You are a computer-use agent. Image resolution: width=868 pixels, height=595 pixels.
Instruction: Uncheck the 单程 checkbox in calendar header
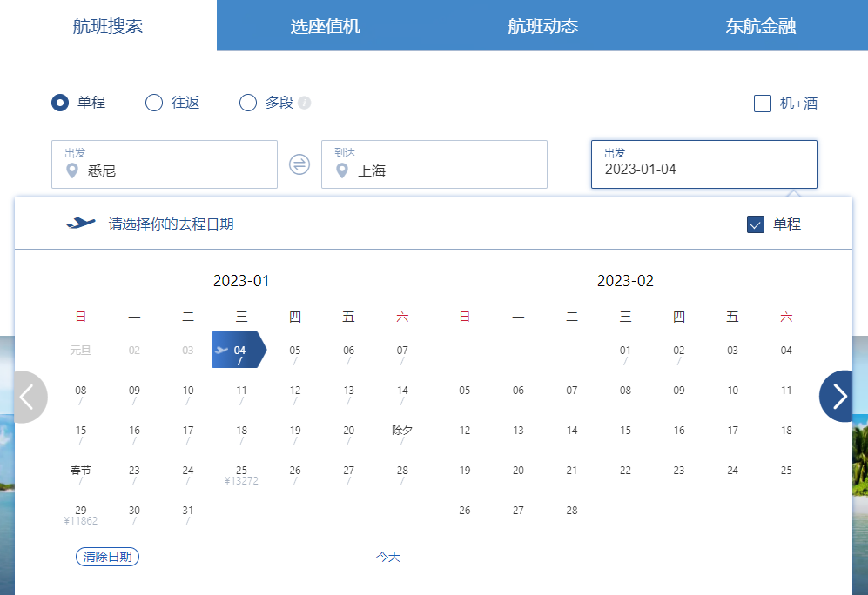click(756, 224)
